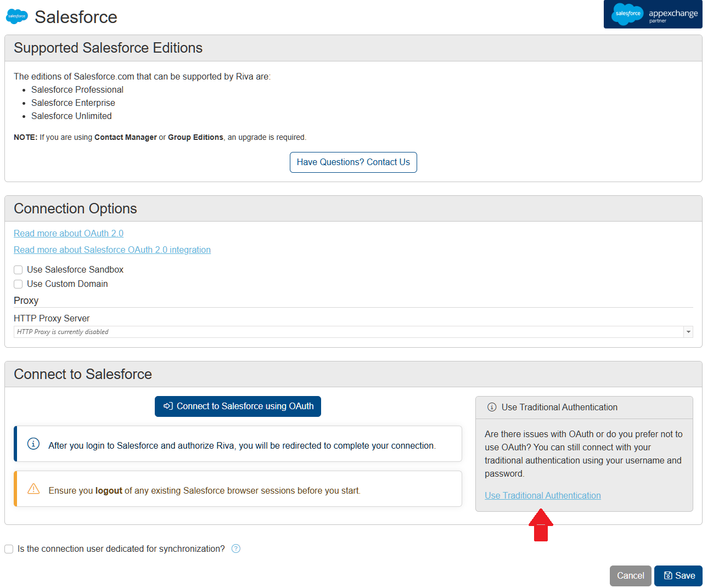713x588 pixels.
Task: Click the Connect to Salesforce section heading
Action: [x=83, y=374]
